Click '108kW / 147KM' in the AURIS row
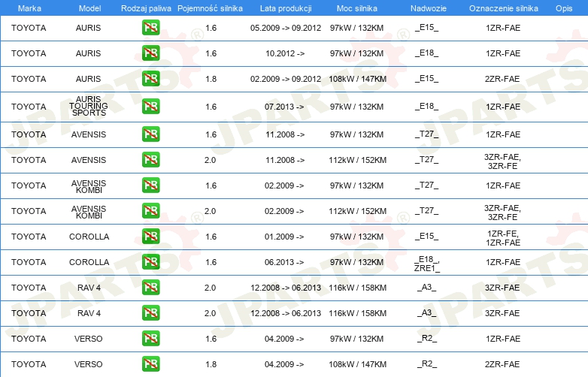588x377 pixels. point(358,79)
